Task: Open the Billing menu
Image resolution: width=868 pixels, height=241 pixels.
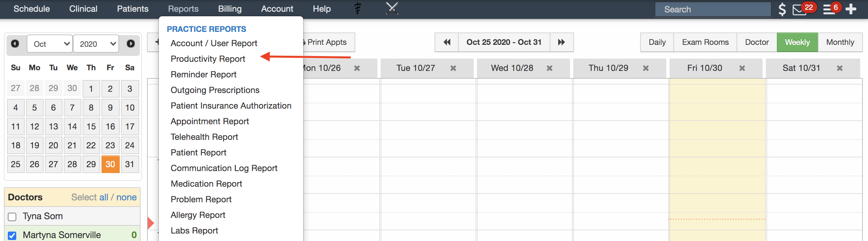Action: (230, 9)
